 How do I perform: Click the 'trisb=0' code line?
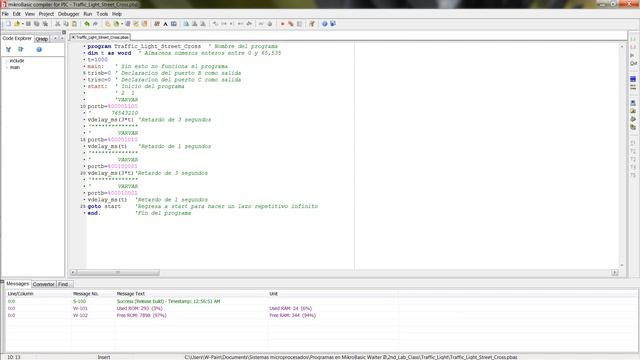(99, 73)
